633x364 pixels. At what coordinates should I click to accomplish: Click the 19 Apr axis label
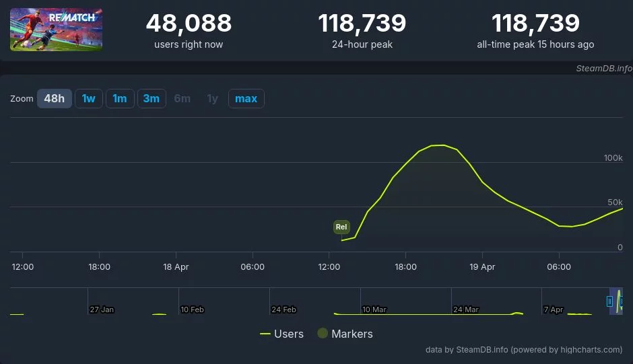tap(482, 266)
